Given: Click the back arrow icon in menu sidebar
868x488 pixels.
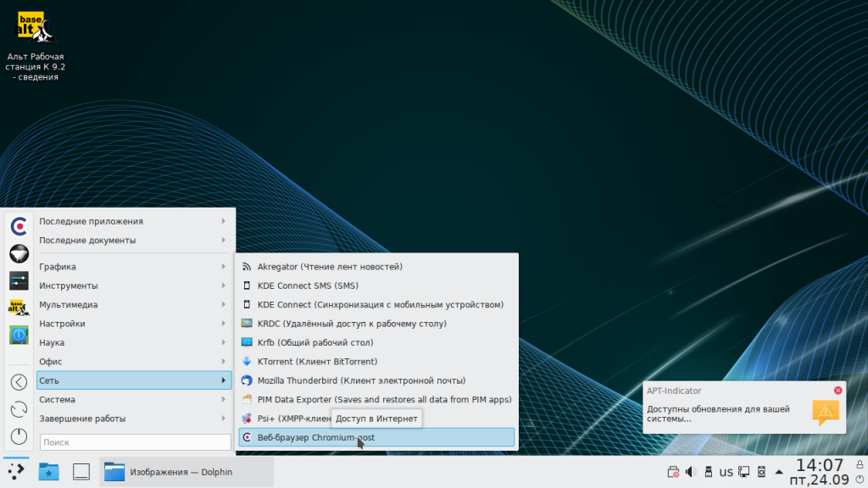Looking at the screenshot, I should (x=19, y=382).
